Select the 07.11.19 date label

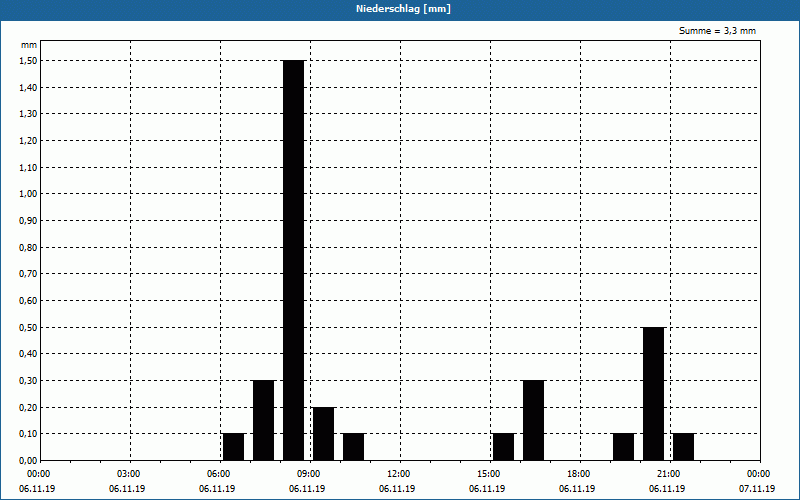(x=757, y=489)
